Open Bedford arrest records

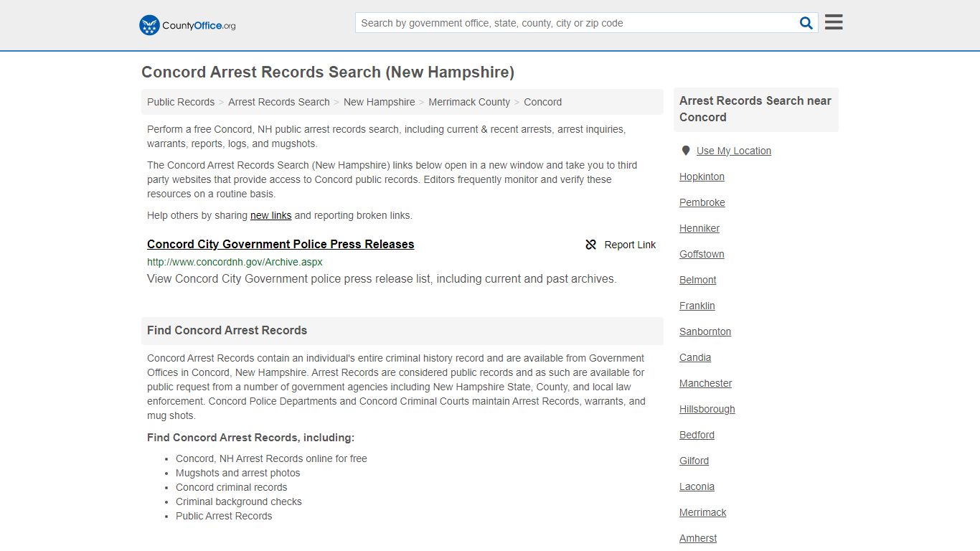[x=697, y=435]
